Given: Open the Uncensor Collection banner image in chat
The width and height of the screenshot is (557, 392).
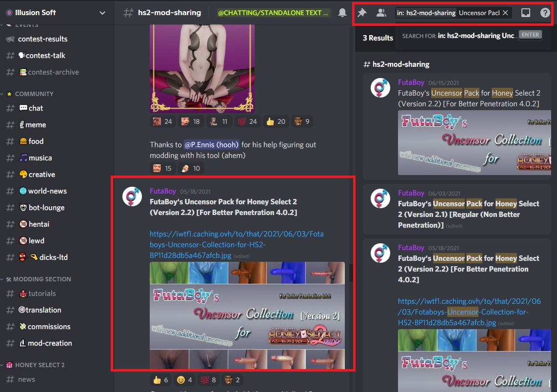Looking at the screenshot, I should 247,315.
